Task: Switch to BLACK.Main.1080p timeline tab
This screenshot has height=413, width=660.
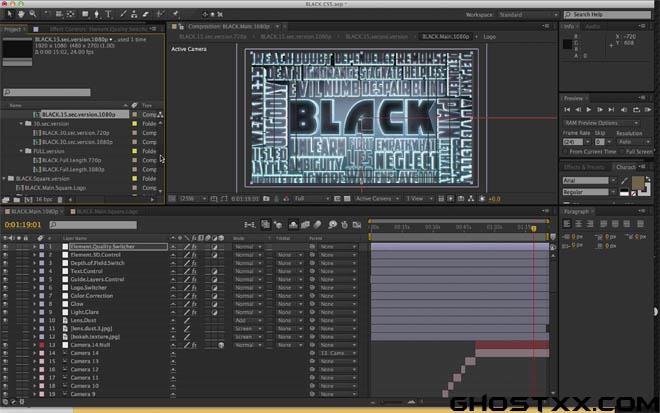Action: [x=35, y=211]
